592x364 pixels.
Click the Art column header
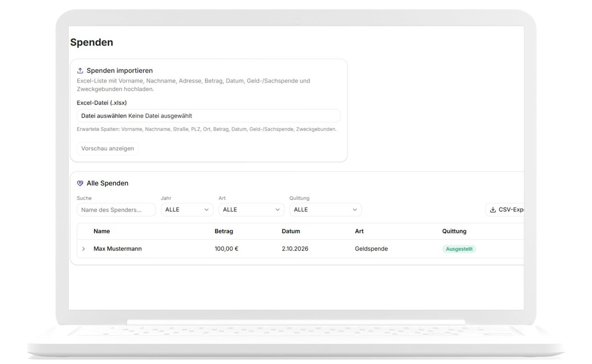pyautogui.click(x=359, y=231)
